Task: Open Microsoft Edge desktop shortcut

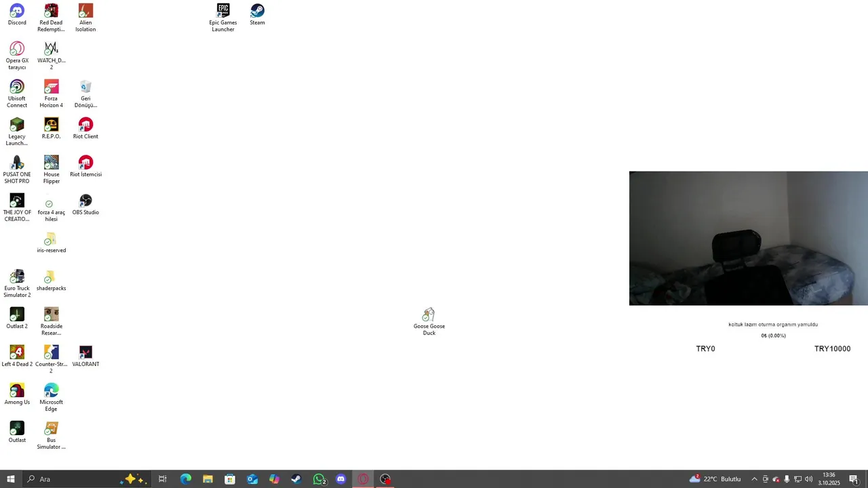Action: click(x=51, y=398)
